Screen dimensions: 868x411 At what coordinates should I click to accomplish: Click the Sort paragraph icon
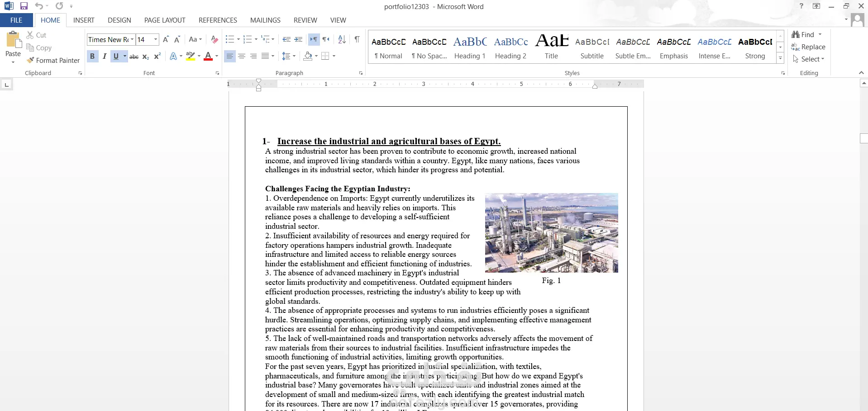(x=342, y=39)
